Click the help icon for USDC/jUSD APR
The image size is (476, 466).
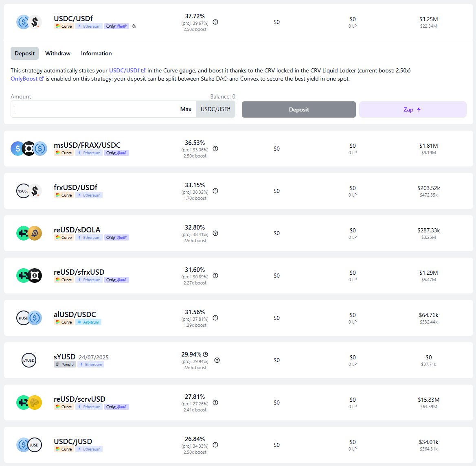[215, 445]
